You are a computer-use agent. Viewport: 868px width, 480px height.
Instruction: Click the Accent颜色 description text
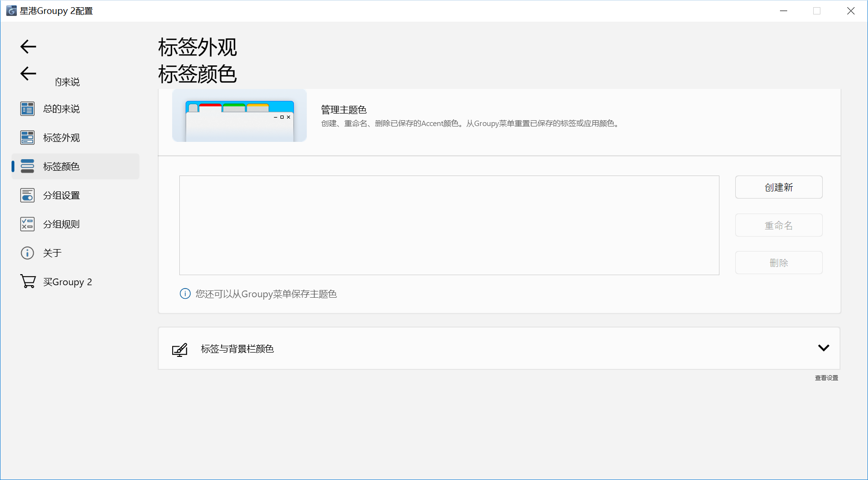(x=471, y=124)
